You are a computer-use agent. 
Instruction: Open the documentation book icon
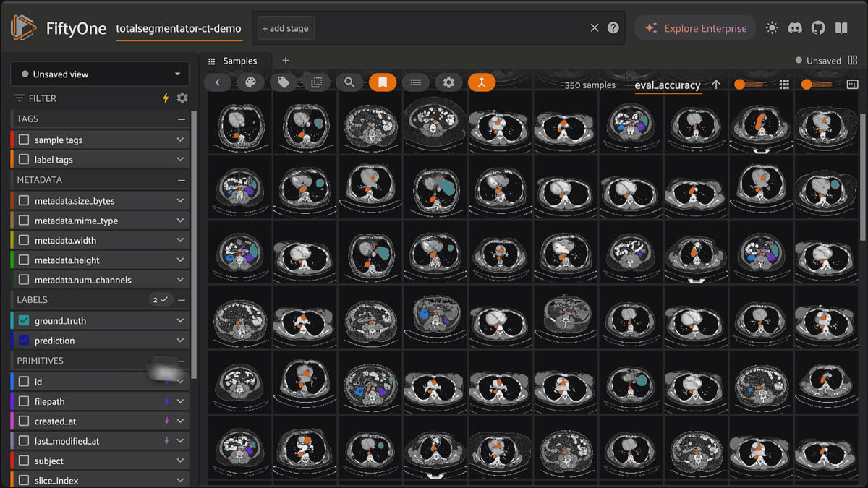(841, 28)
